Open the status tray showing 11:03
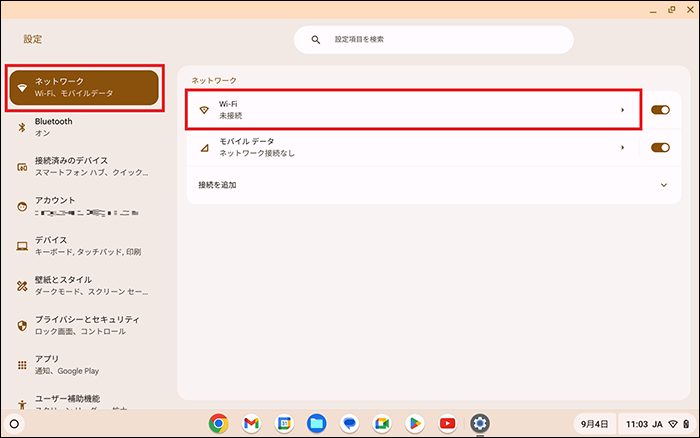The image size is (700, 438). coord(655,423)
